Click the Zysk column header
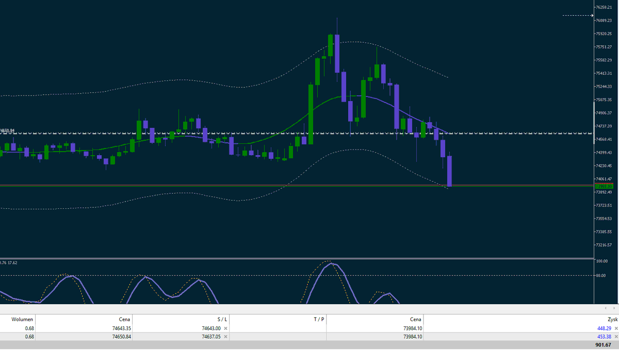Viewport: 619px width, 364px height. [x=612, y=319]
